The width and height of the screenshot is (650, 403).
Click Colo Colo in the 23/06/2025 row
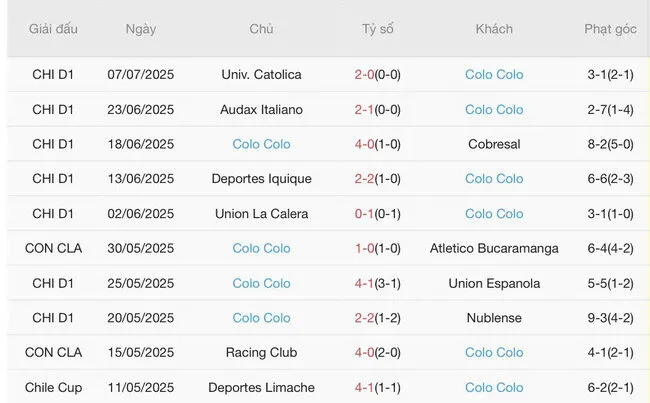(x=494, y=109)
